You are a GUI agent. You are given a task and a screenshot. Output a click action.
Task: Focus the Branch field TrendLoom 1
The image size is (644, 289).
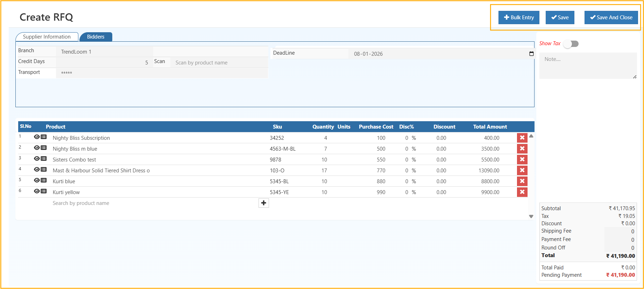104,52
